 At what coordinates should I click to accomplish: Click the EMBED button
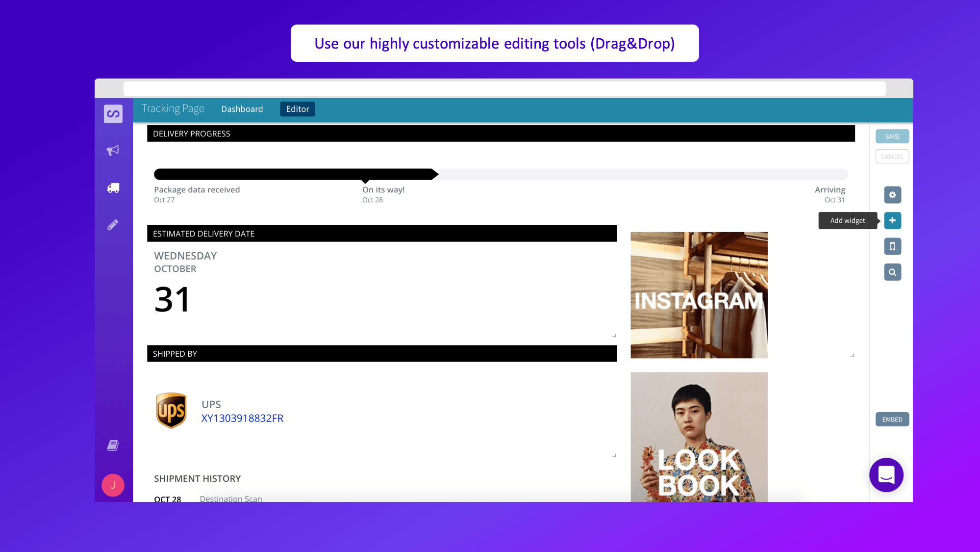[893, 419]
